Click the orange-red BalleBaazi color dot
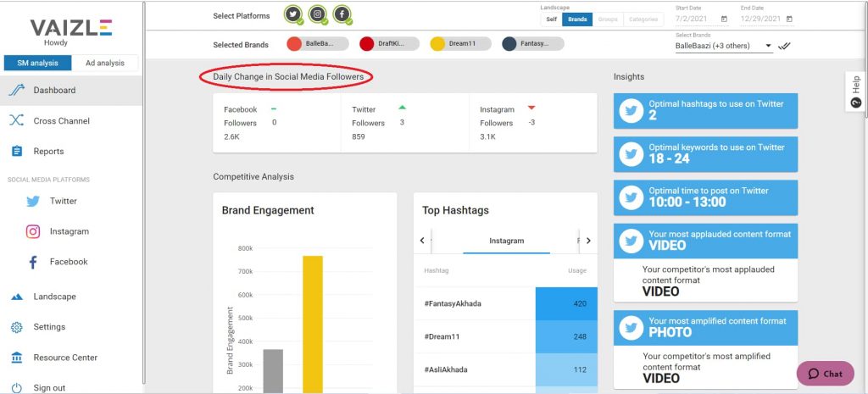The width and height of the screenshot is (868, 394). 294,44
